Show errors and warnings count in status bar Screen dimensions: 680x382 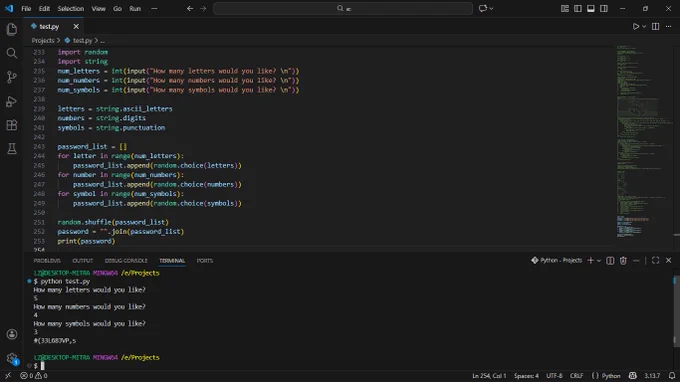pyautogui.click(x=34, y=376)
